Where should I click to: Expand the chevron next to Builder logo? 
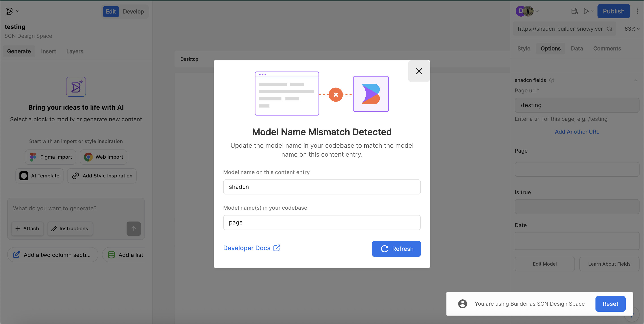[18, 11]
